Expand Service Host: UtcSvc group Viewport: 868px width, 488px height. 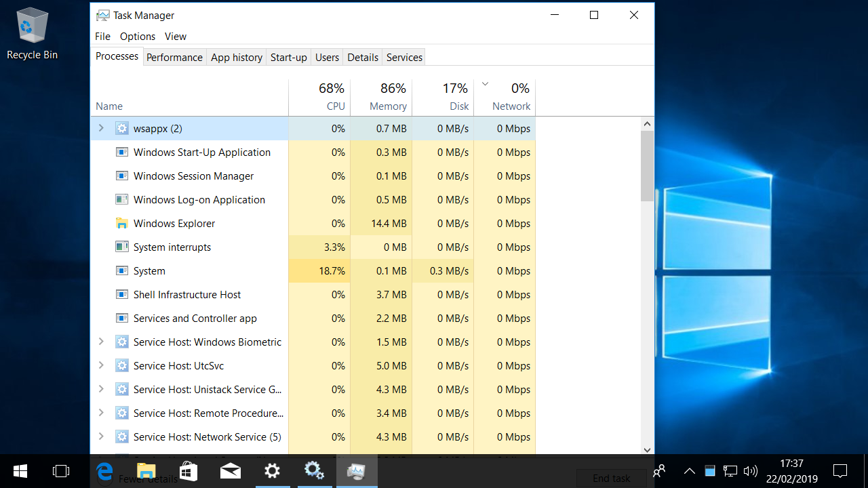point(101,365)
